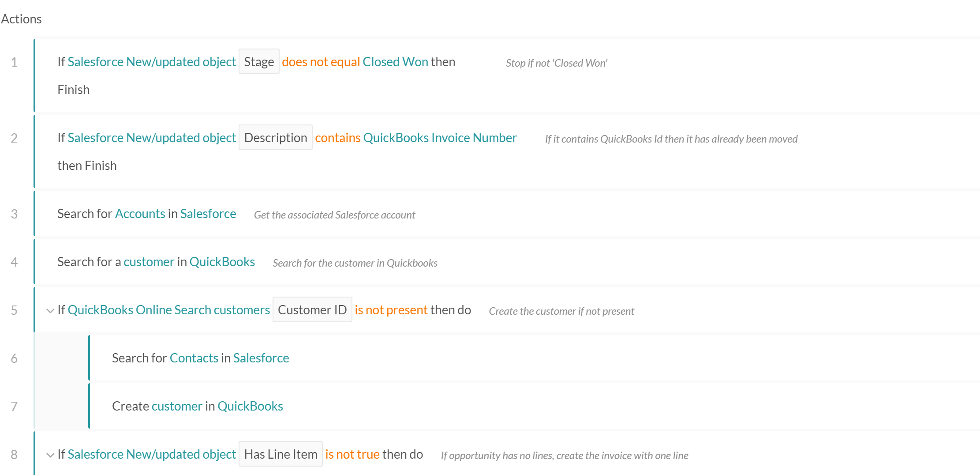Click 'then Finish' text in step 2
Image resolution: width=980 pixels, height=475 pixels.
tap(87, 166)
